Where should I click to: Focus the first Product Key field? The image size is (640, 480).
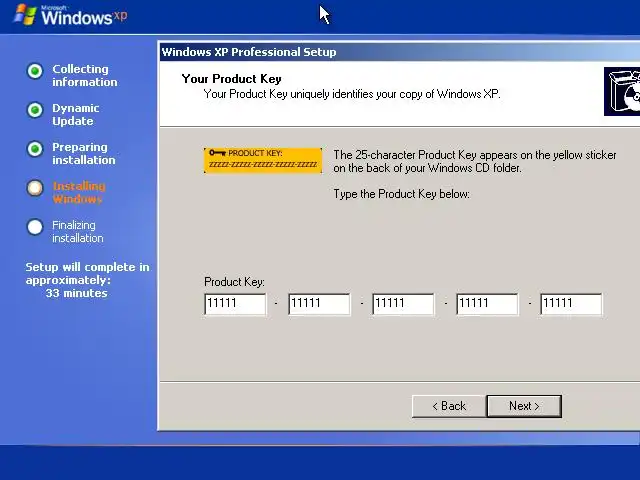tap(235, 304)
